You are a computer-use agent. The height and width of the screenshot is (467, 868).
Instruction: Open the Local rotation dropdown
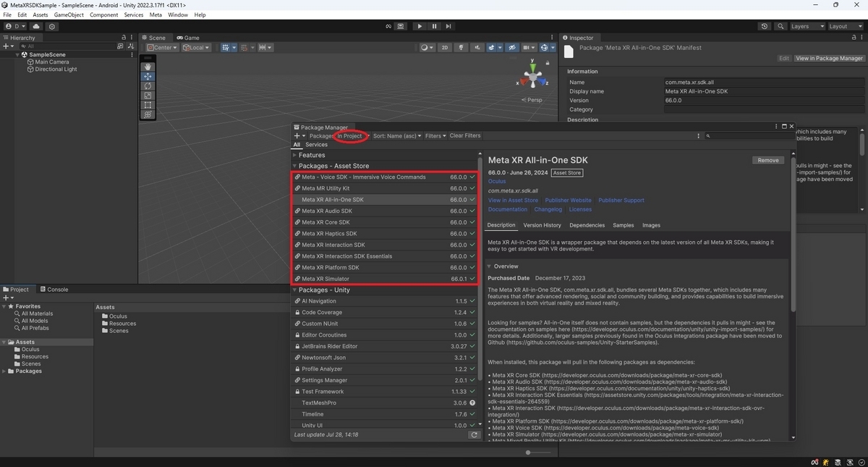(x=196, y=48)
